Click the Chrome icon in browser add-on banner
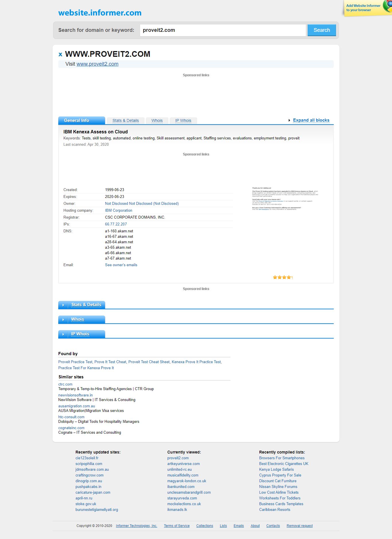Image resolution: width=392 pixels, height=539 pixels. (x=388, y=6)
